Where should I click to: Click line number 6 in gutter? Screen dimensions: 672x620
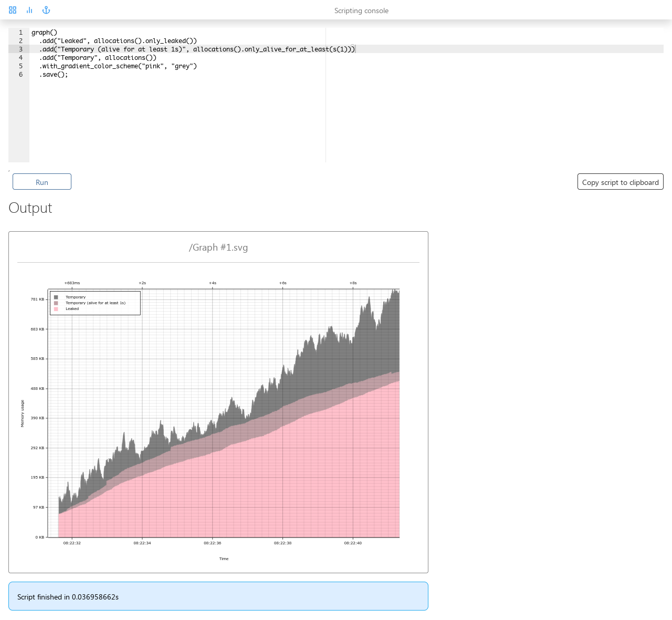pos(20,75)
